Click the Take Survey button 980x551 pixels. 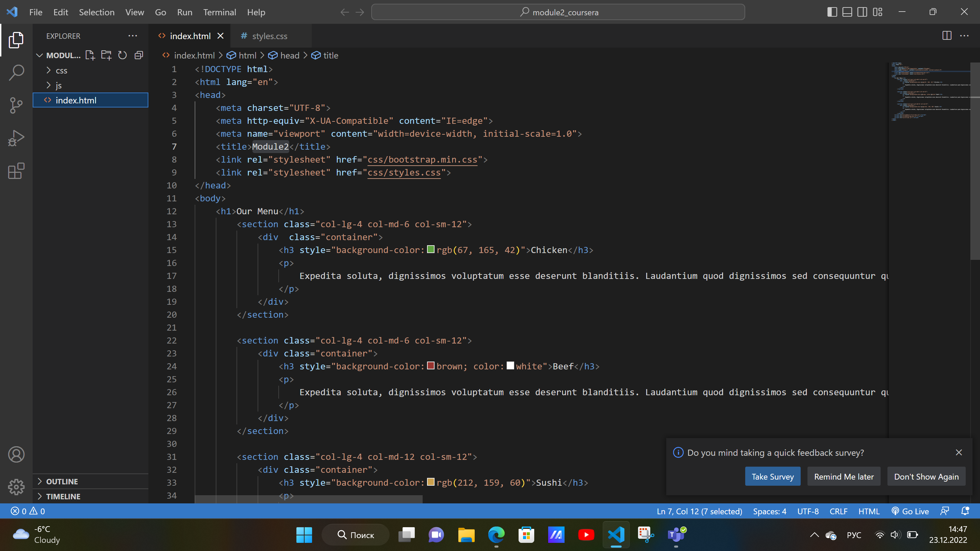(773, 477)
